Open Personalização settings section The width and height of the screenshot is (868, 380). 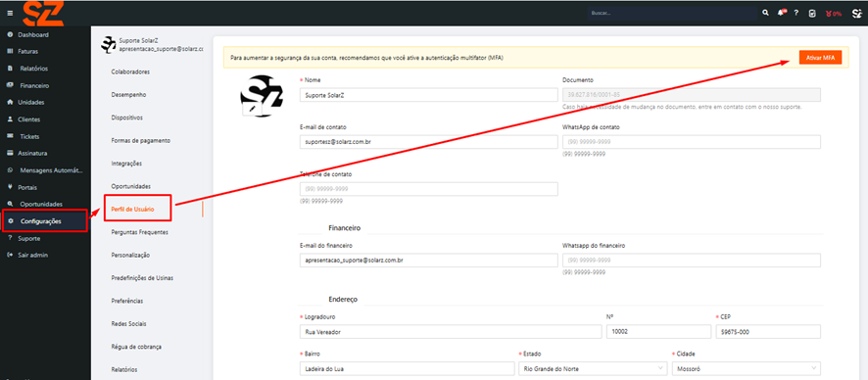click(x=130, y=255)
